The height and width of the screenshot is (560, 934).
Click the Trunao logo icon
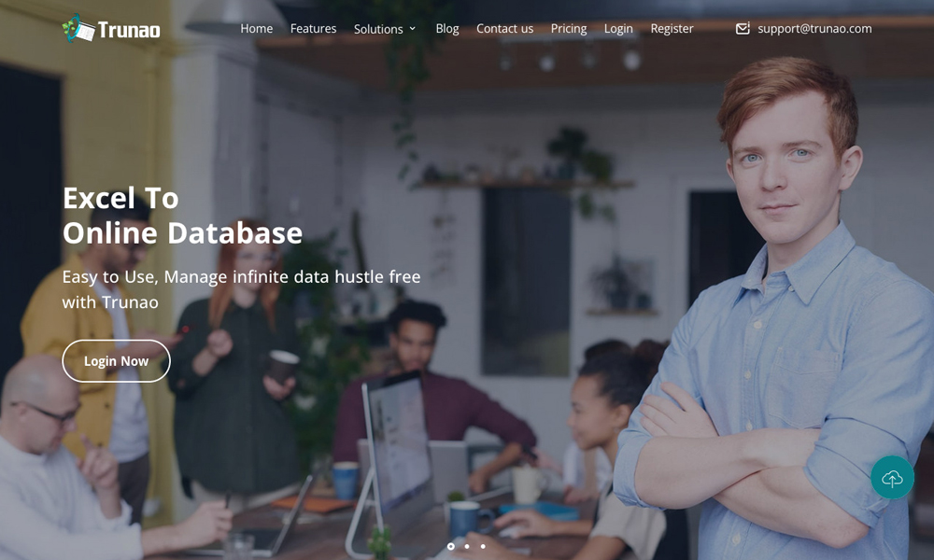(x=78, y=29)
